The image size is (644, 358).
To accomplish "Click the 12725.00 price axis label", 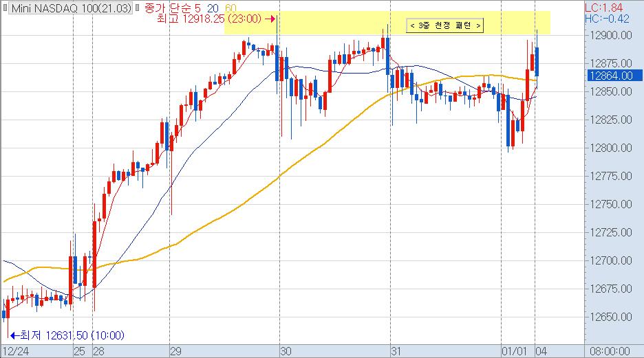I will (x=611, y=232).
